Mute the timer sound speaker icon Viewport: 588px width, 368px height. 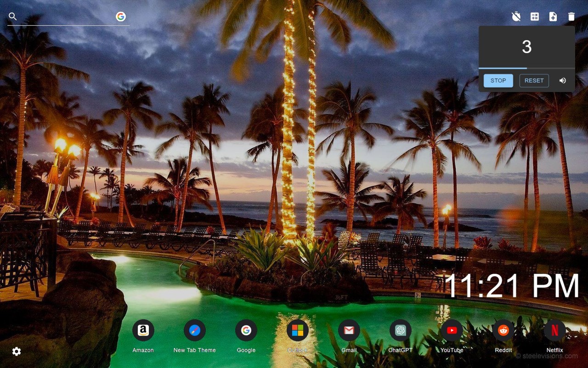point(563,80)
